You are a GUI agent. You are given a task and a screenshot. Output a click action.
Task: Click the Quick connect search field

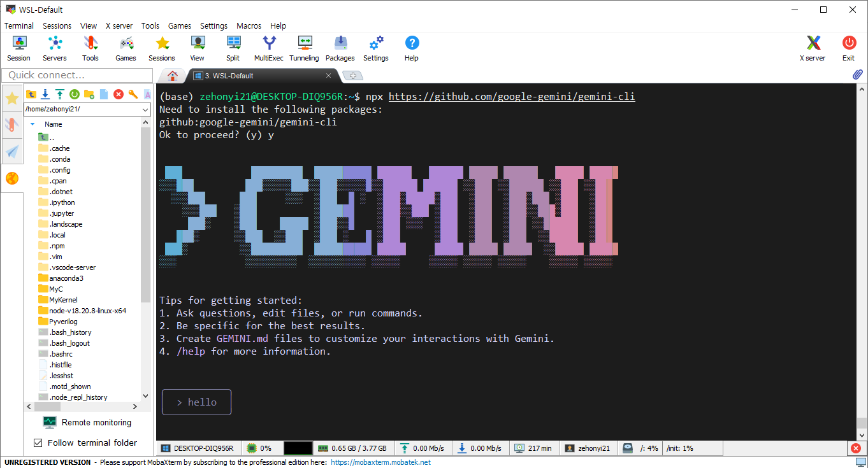coord(76,75)
